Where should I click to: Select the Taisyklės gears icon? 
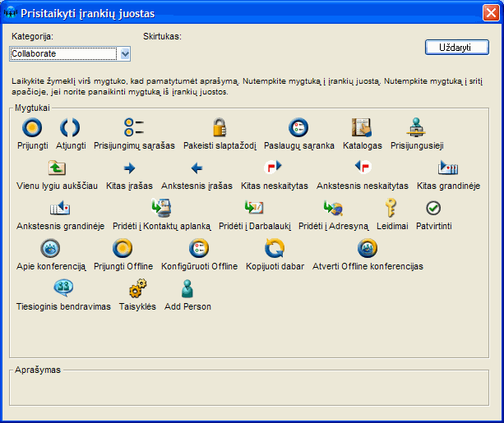point(137,288)
